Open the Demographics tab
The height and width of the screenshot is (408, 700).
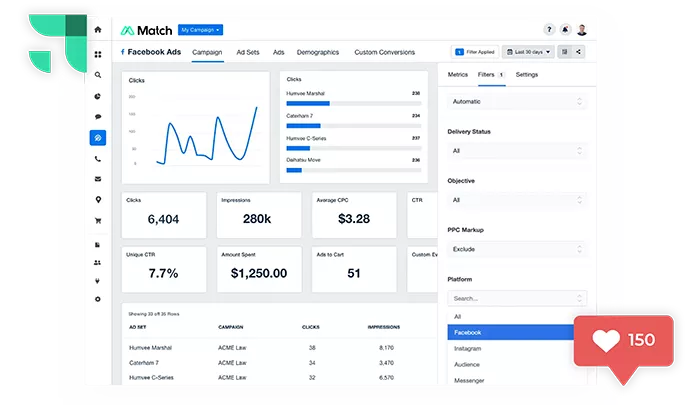point(318,52)
